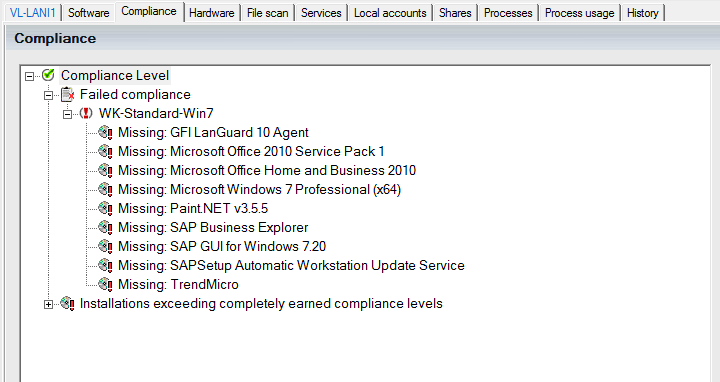
Task: Select the Compliance Level tree label
Action: [115, 75]
